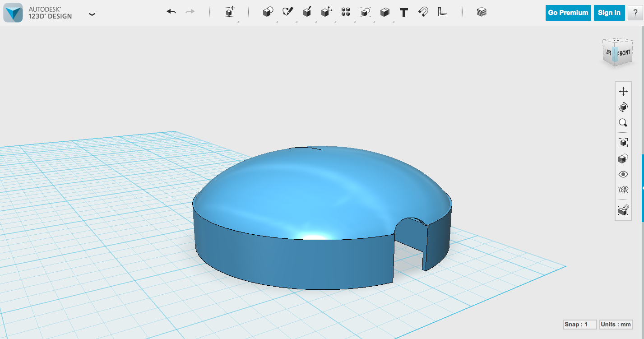The width and height of the screenshot is (644, 339).
Task: Activate the Zoom tool in the sidebar
Action: tap(623, 123)
